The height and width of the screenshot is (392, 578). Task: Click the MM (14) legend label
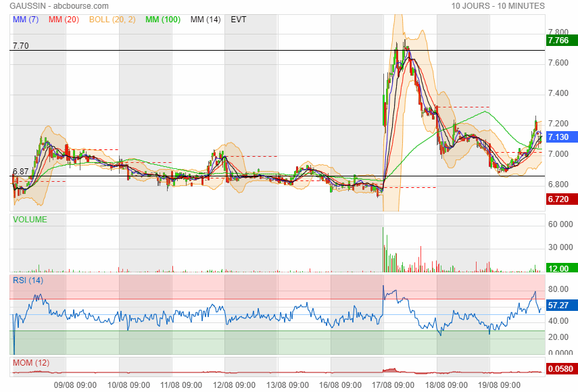[x=206, y=20]
